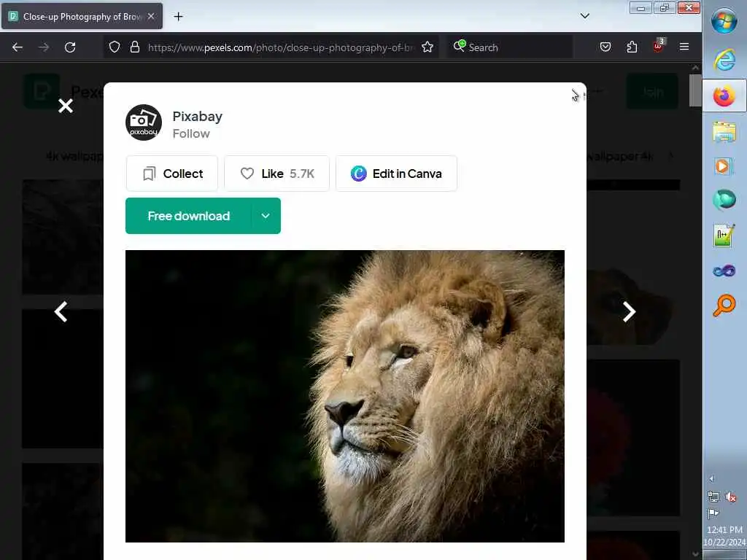Open the Action Center flag icon
The height and width of the screenshot is (560, 747).
(713, 514)
